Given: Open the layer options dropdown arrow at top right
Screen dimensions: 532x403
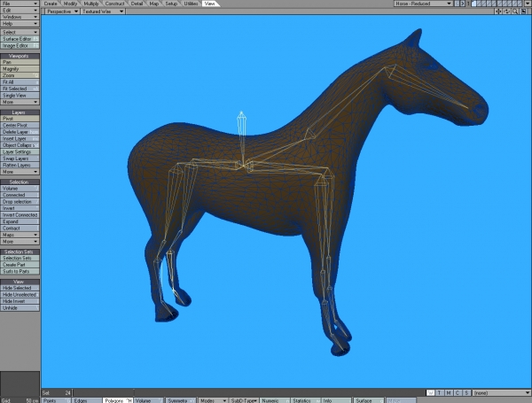Looking at the screenshot, I should click(528, 4).
